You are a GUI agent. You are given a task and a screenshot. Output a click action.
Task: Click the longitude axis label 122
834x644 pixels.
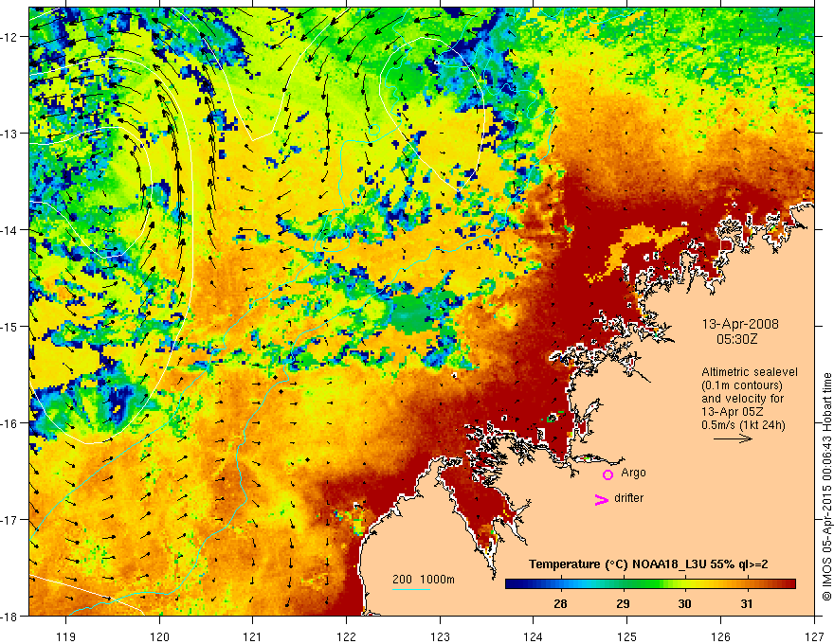click(346, 636)
